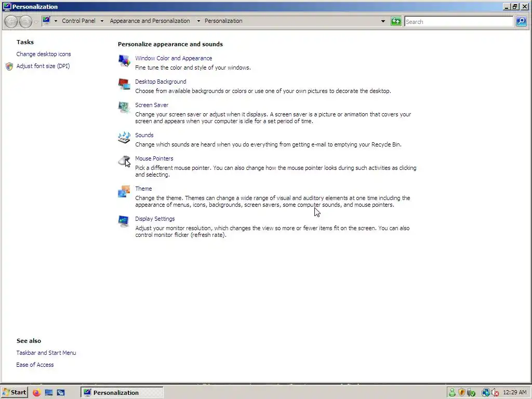The image size is (532, 399).
Task: Click inside the Search input field
Action: 458,21
